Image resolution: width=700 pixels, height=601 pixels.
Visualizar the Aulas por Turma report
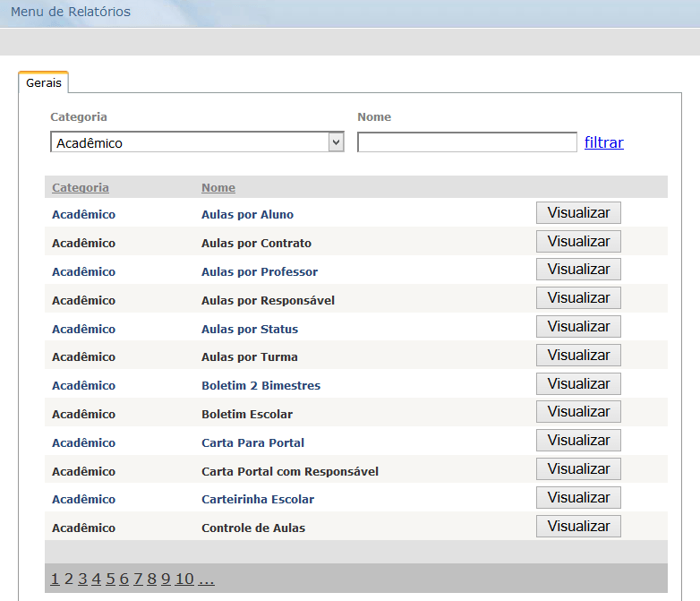578,356
